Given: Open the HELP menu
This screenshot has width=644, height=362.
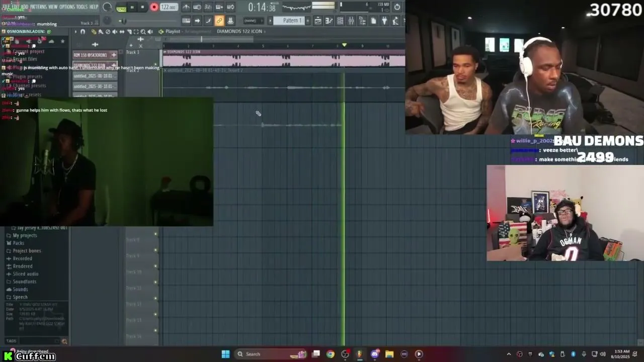Looking at the screenshot, I should coord(94,7).
